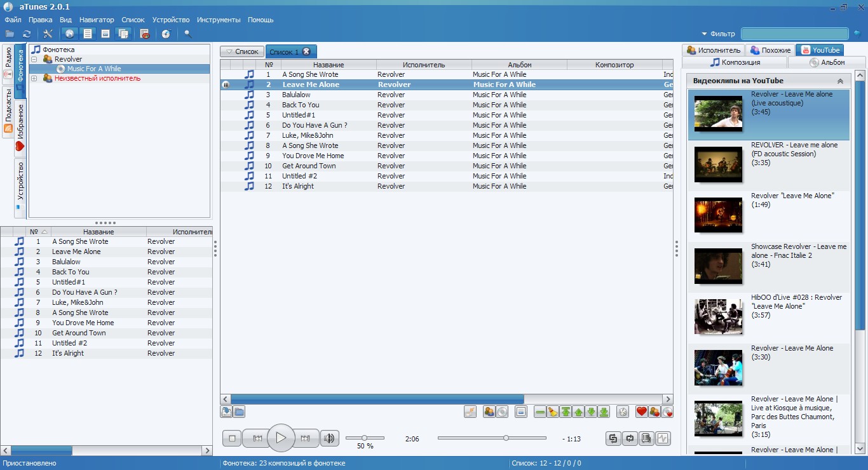868x470 pixels.
Task: Toggle the multiple windows toolbar button
Action: [125, 34]
